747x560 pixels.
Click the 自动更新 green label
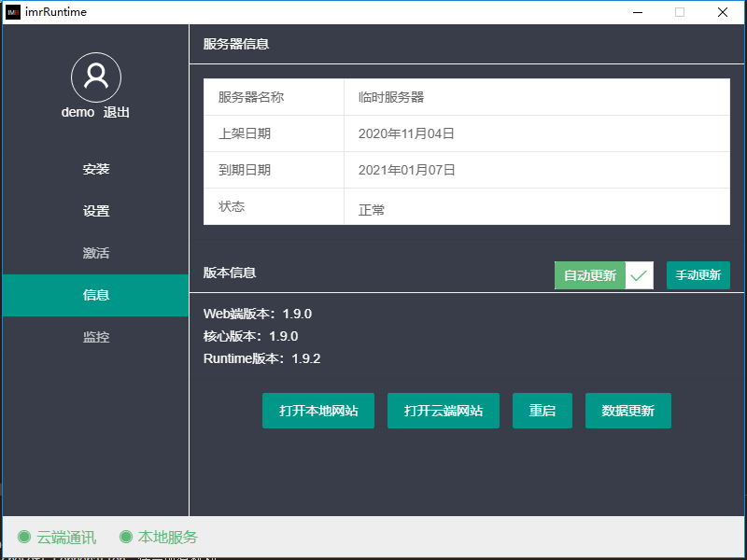(x=589, y=275)
